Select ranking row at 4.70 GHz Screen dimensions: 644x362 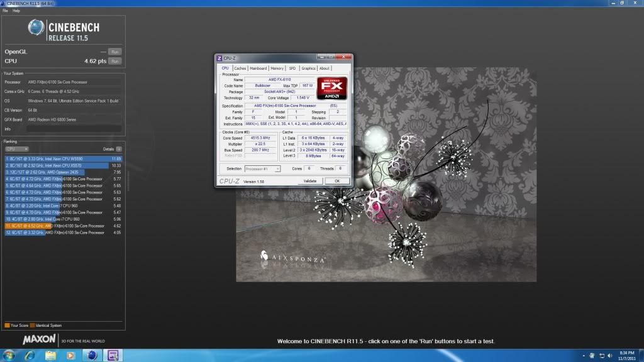(x=64, y=212)
